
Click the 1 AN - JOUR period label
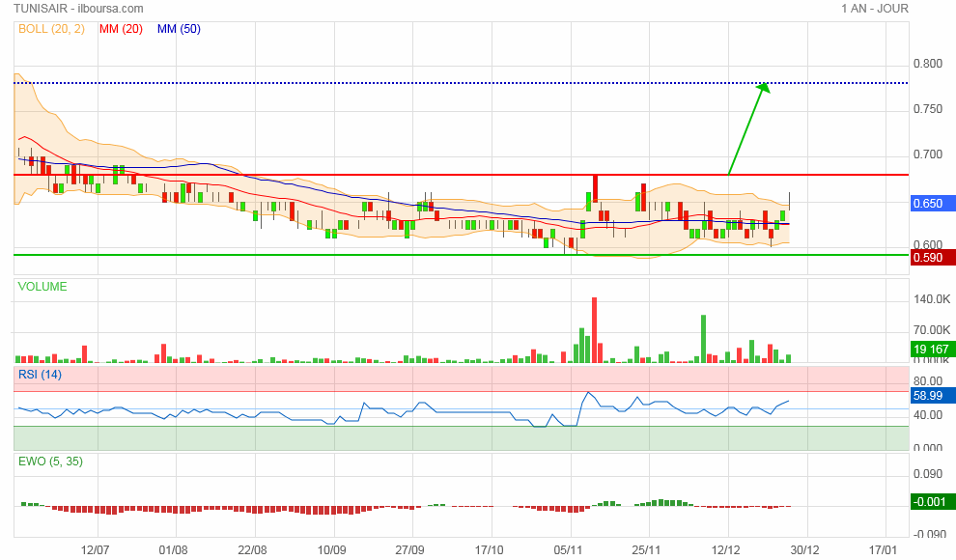pos(875,9)
